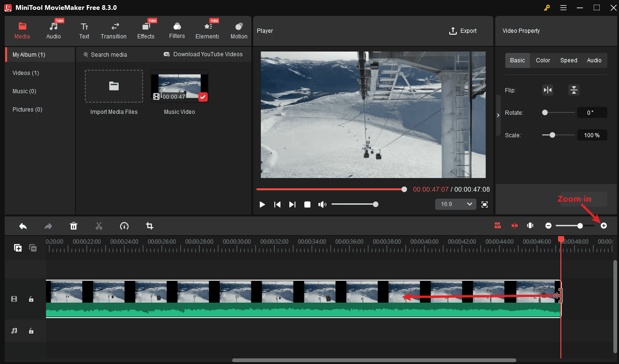The height and width of the screenshot is (364, 619).
Task: Select the Music Video thumbnail
Action: 179,86
